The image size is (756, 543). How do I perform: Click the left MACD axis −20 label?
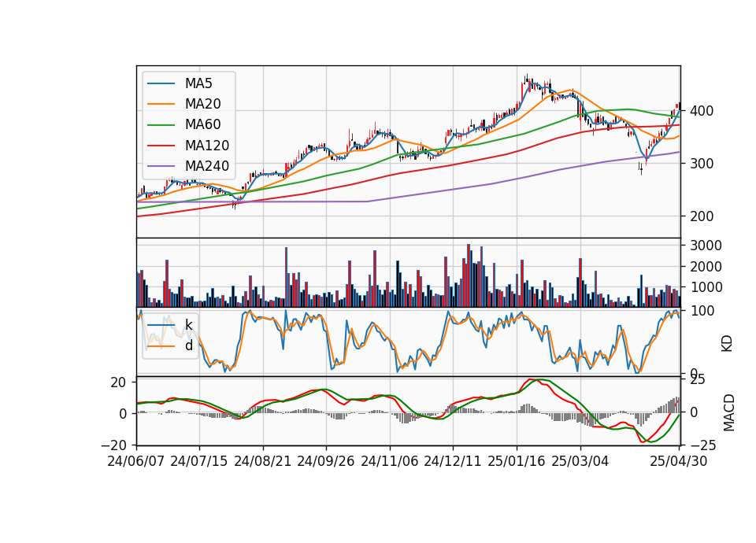click(113, 445)
